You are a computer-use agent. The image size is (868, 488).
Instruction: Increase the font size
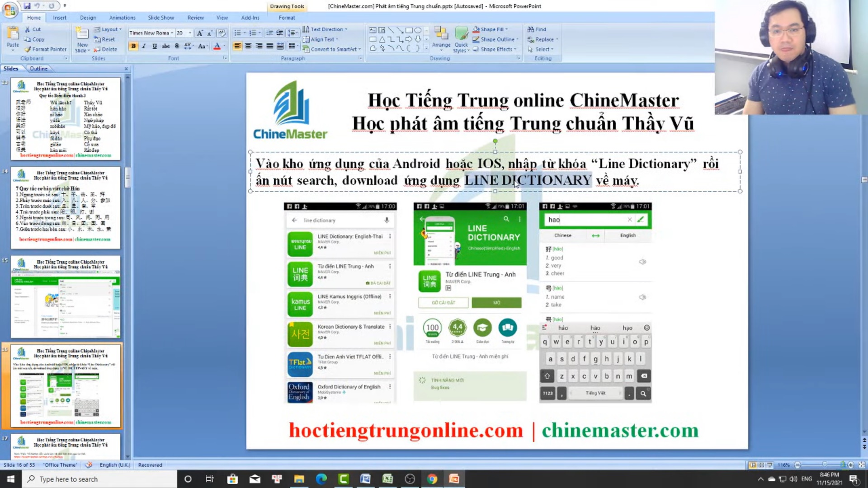pos(200,33)
